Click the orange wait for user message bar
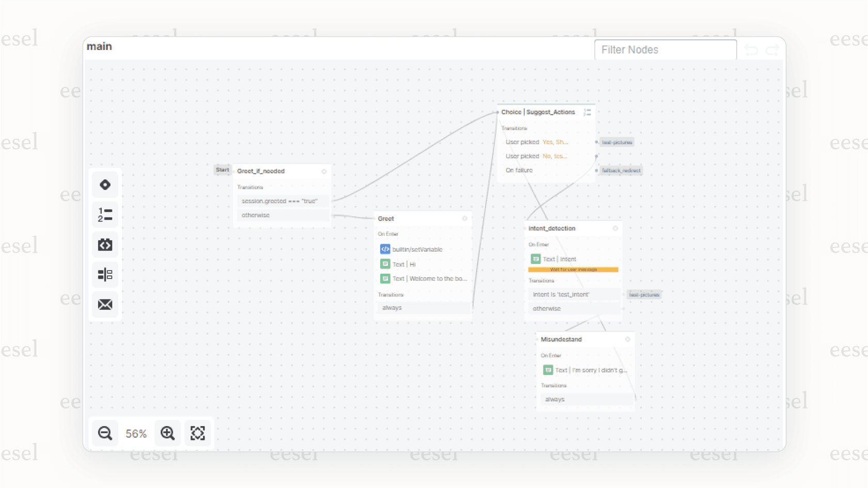Image resolution: width=868 pixels, height=488 pixels. (x=573, y=270)
